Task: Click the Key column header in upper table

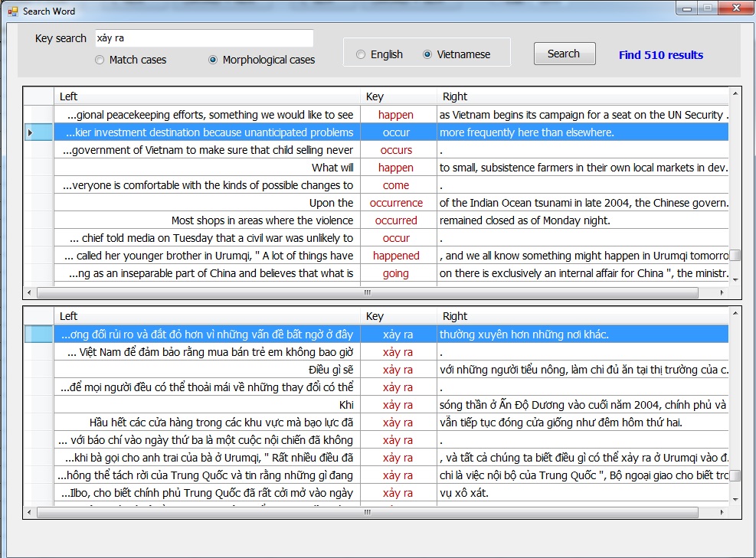Action: [x=399, y=96]
